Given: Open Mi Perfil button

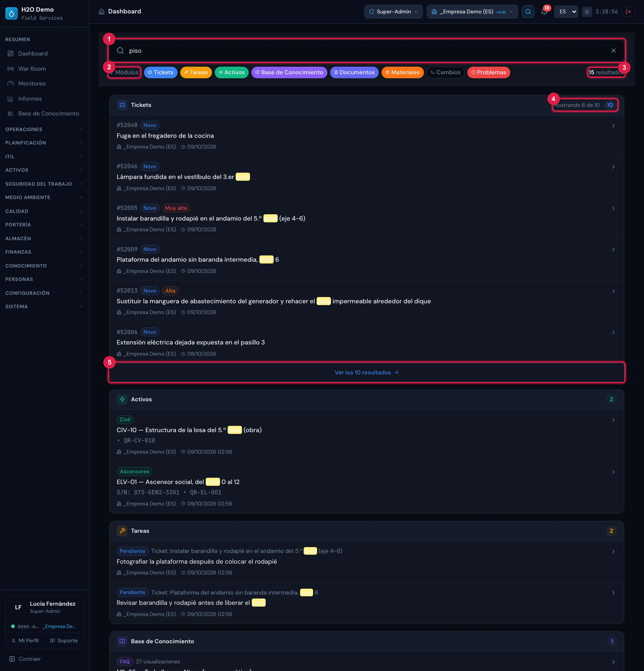Looking at the screenshot, I should point(25,641).
